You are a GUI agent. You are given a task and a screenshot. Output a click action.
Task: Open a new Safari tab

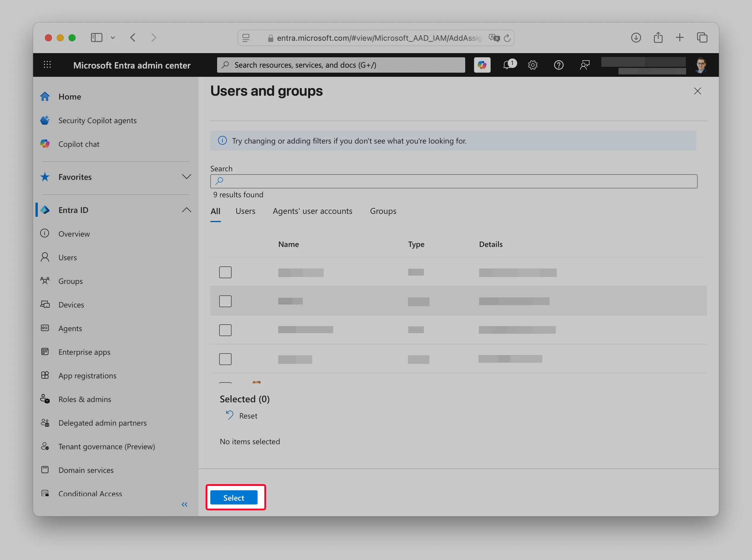coord(679,38)
